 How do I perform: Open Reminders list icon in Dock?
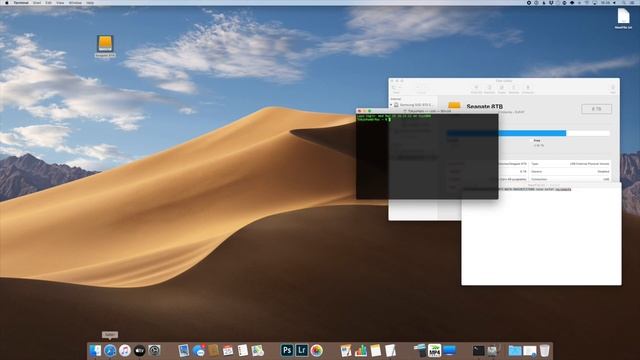243,350
